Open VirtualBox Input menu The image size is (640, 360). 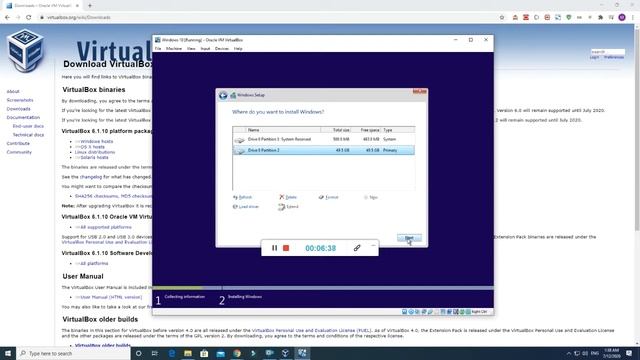click(x=205, y=49)
